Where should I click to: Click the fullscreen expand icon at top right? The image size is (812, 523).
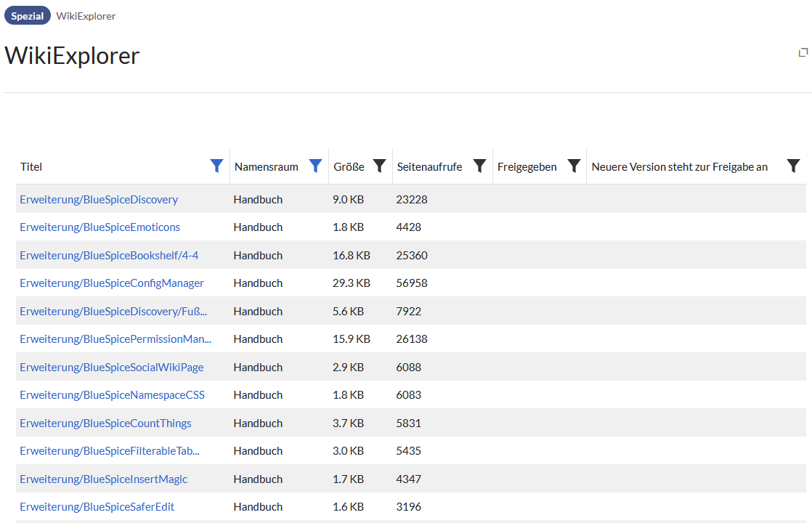pos(803,52)
